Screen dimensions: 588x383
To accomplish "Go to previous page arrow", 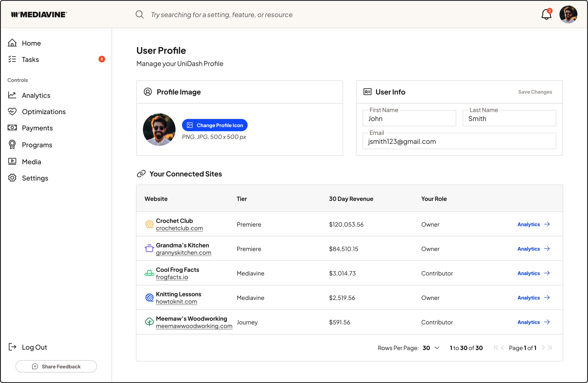I will (x=503, y=348).
